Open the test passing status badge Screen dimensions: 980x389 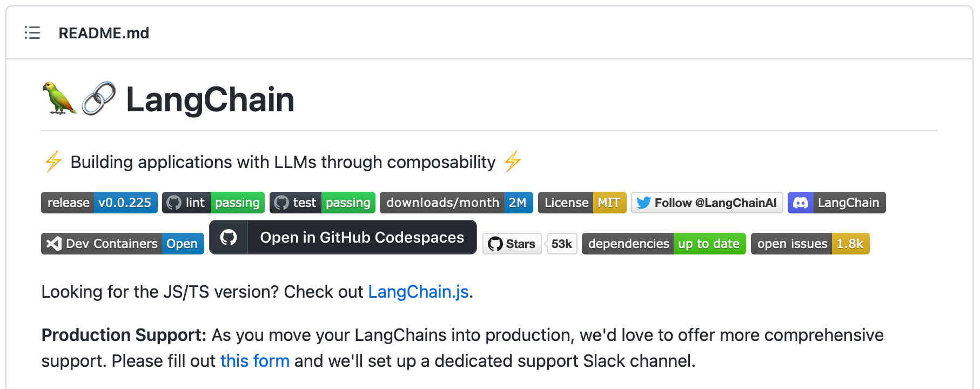tap(323, 203)
